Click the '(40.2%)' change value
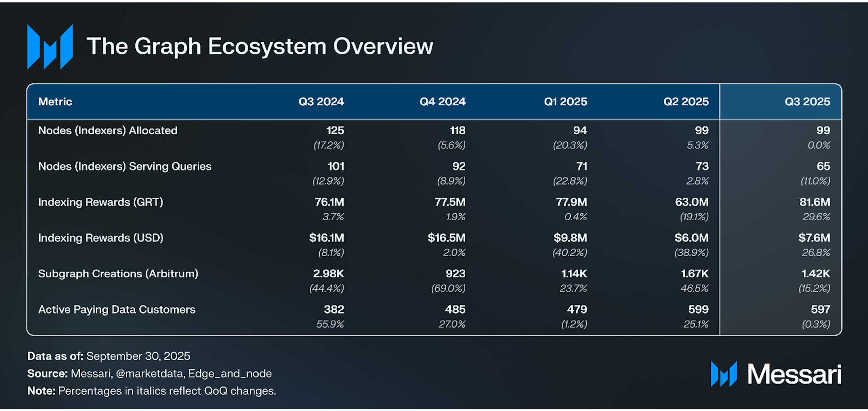Image resolution: width=868 pixels, height=411 pixels. tap(570, 252)
